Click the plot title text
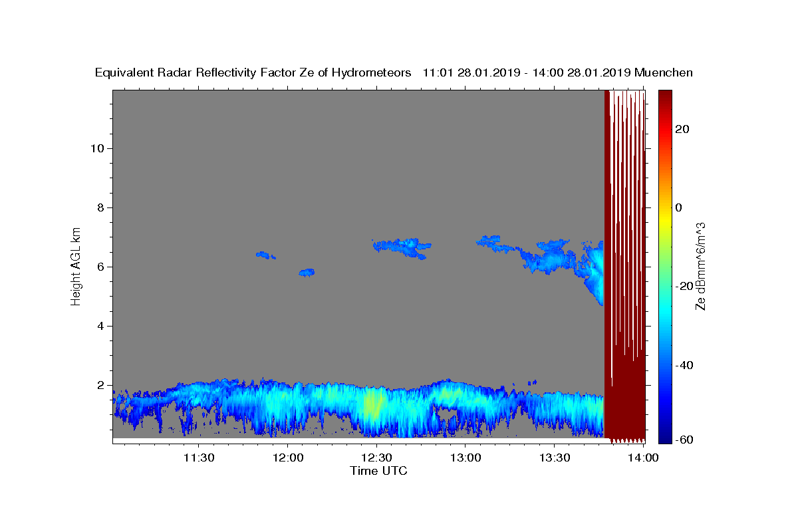The height and width of the screenshot is (532, 798). (394, 72)
